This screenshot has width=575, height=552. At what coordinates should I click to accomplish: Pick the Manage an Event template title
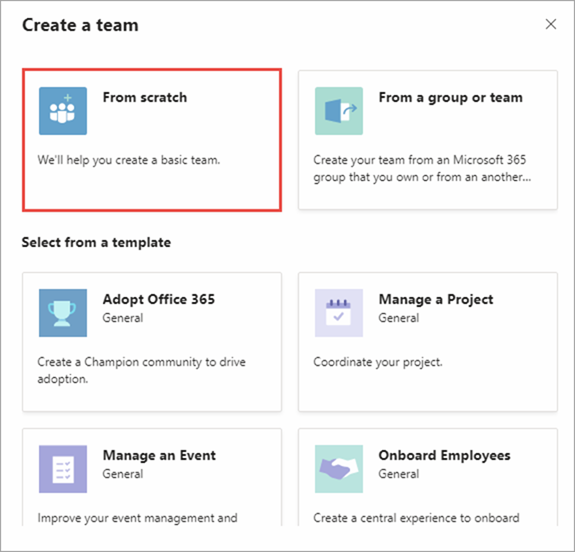(159, 455)
